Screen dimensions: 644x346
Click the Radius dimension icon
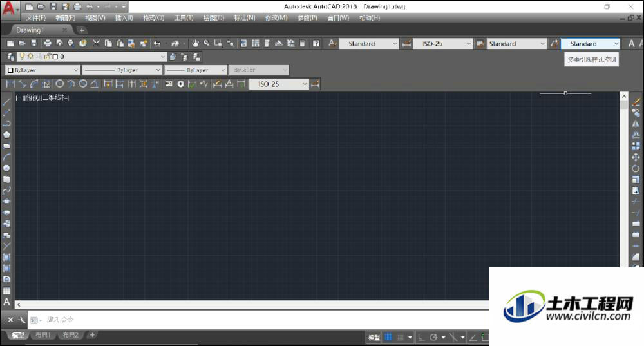59,84
